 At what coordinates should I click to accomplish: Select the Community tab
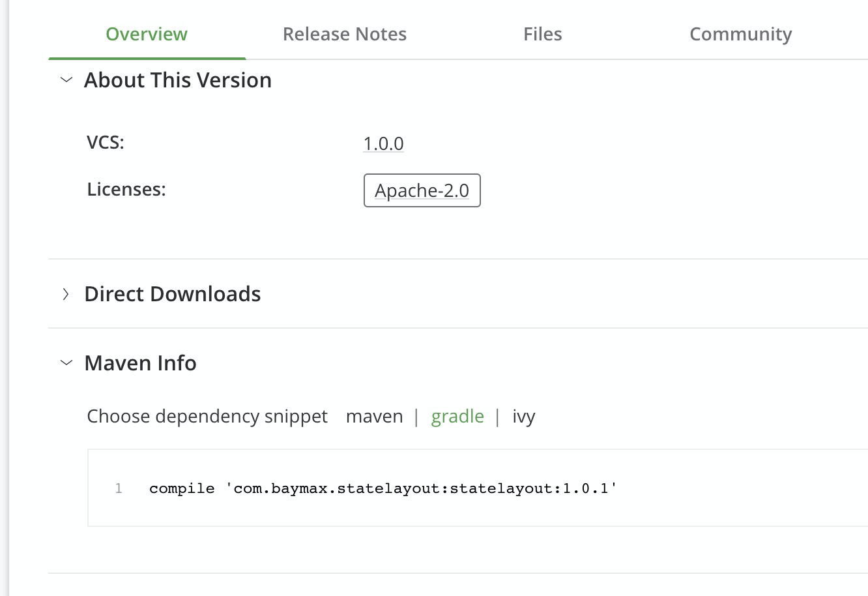point(740,34)
